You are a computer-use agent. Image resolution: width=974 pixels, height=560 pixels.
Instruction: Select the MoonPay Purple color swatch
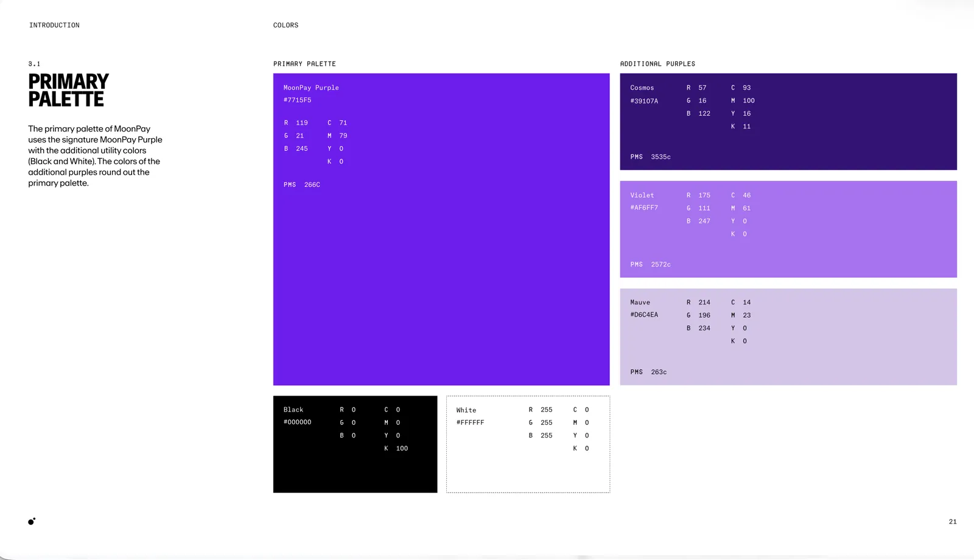(x=441, y=229)
